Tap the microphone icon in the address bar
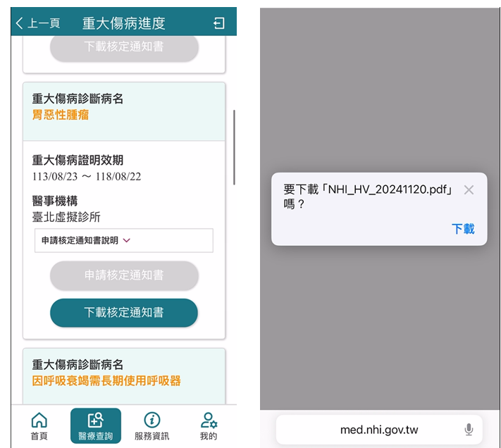Viewport: 501px width, 448px height. coord(469,430)
